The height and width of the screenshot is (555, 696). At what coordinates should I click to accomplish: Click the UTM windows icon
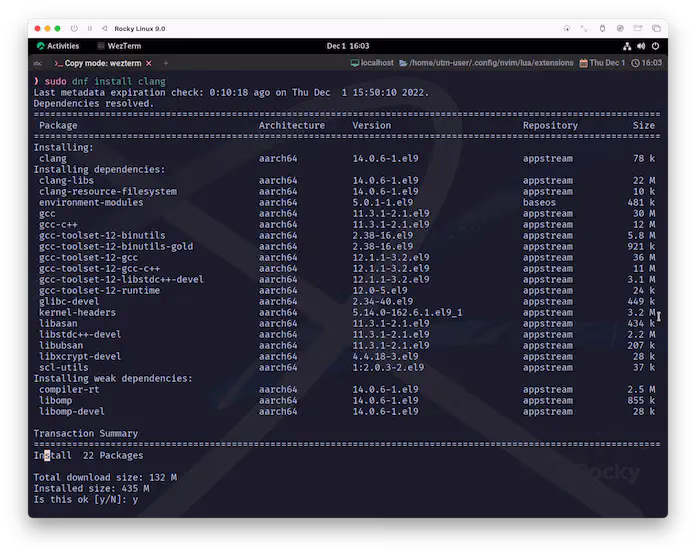pos(656,28)
